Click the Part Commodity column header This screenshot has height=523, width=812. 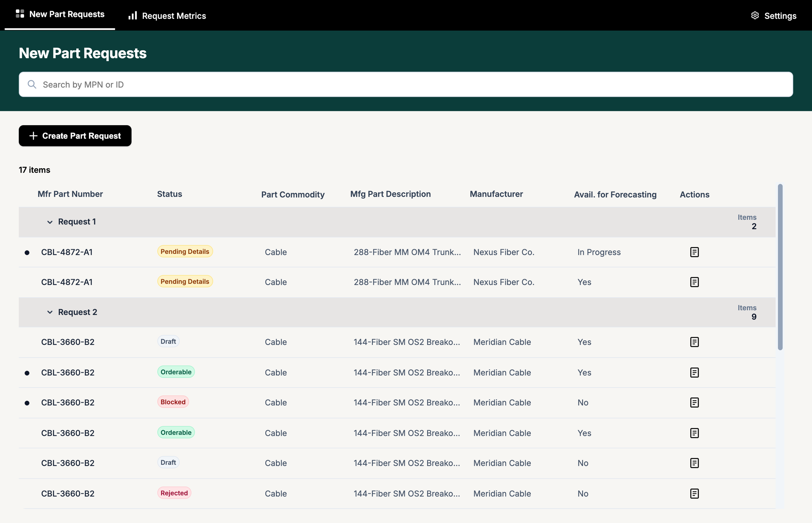pyautogui.click(x=293, y=195)
